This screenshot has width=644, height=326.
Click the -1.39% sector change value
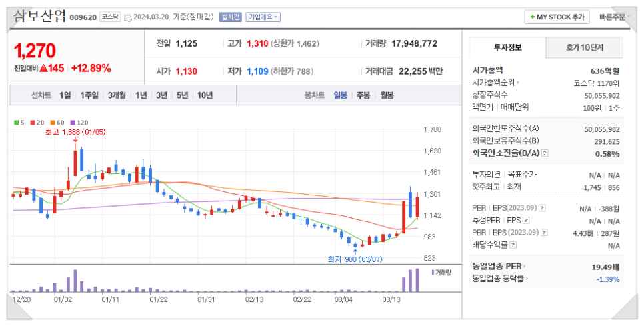tap(608, 279)
